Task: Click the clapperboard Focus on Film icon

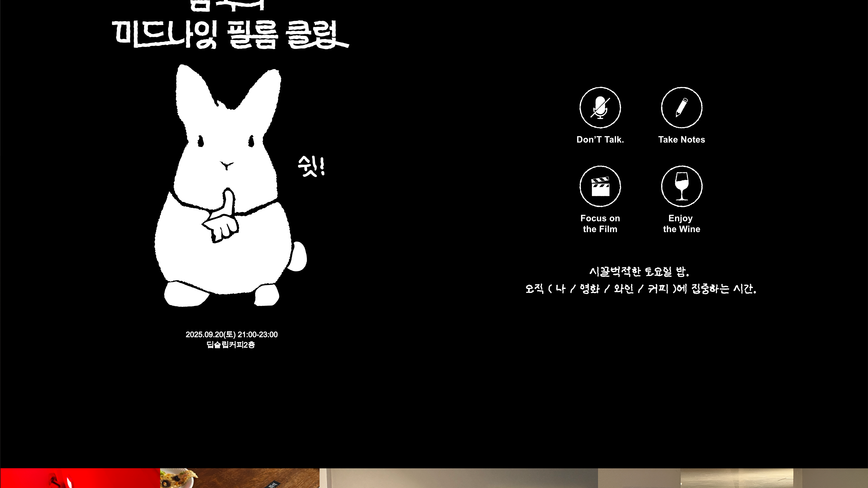Action: (600, 186)
